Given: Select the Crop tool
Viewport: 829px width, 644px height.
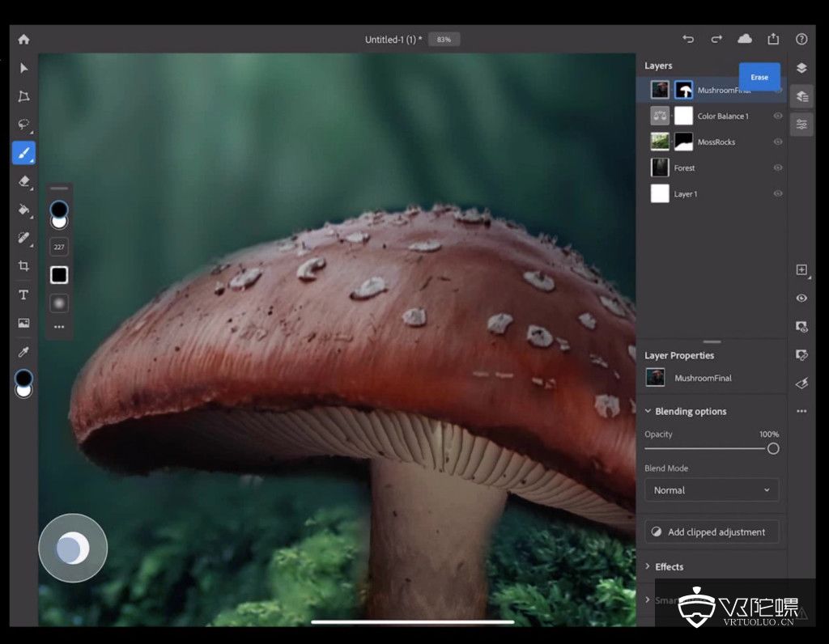Looking at the screenshot, I should [23, 266].
